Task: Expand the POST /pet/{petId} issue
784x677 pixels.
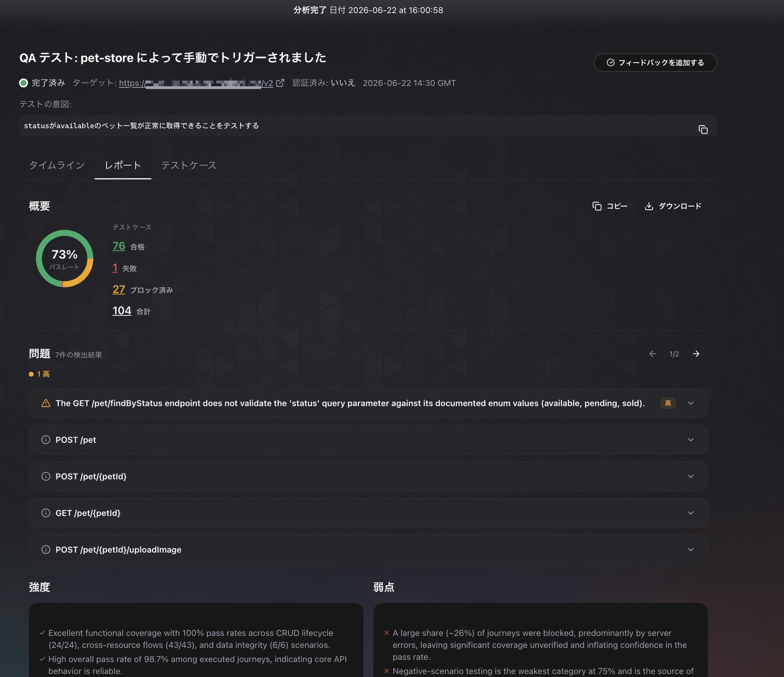Action: tap(691, 476)
